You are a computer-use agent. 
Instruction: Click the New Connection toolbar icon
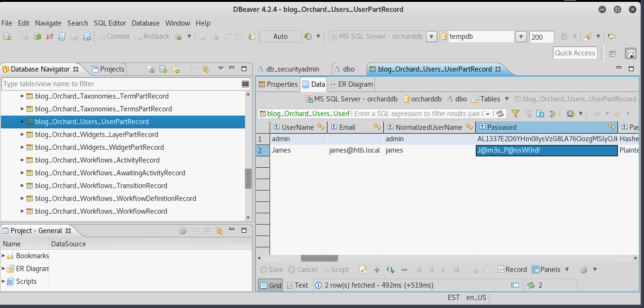coord(7,36)
